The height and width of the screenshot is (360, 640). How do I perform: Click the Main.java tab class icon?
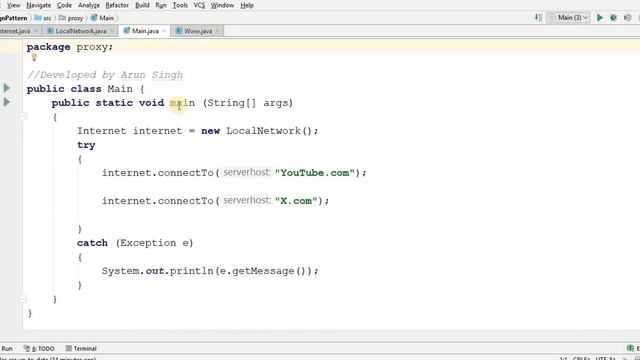[x=127, y=31]
